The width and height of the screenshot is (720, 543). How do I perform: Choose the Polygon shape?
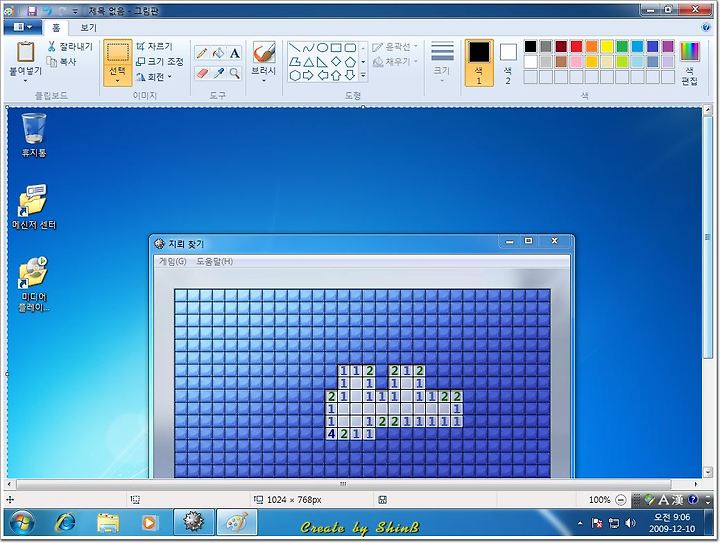point(295,62)
